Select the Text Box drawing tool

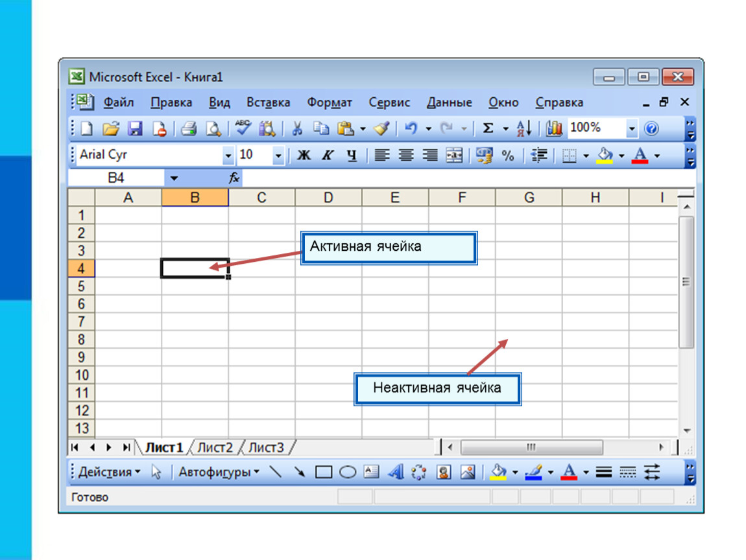pyautogui.click(x=372, y=472)
